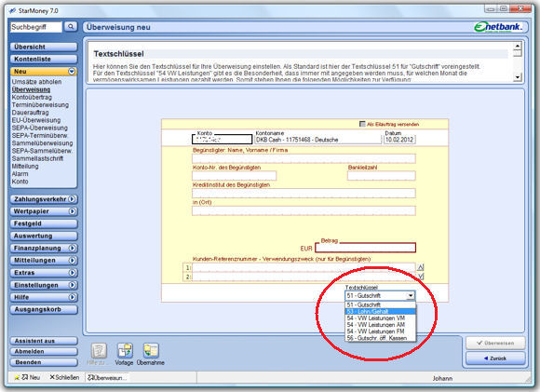Open the Textschlüssel dropdown
This screenshot has width=540, height=392.
410,295
